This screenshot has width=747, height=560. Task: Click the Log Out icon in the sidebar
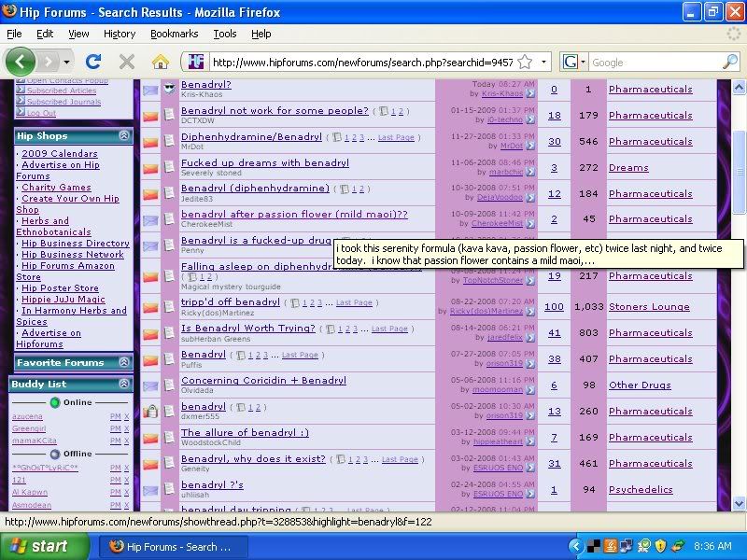(21, 112)
